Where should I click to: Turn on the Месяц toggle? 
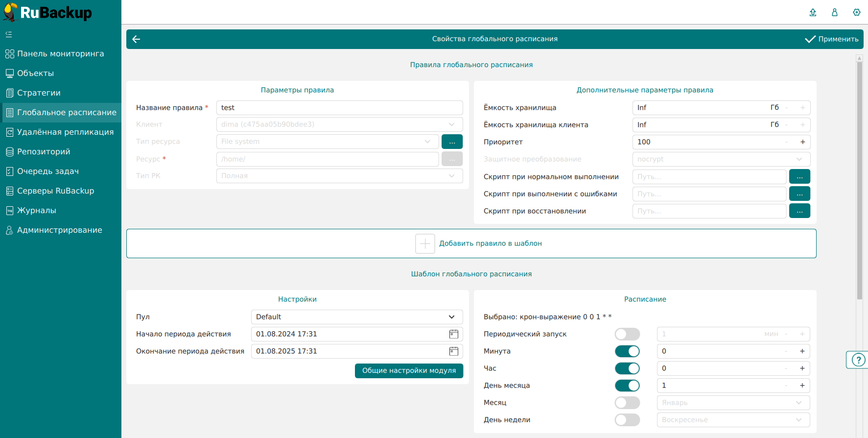pyautogui.click(x=627, y=403)
